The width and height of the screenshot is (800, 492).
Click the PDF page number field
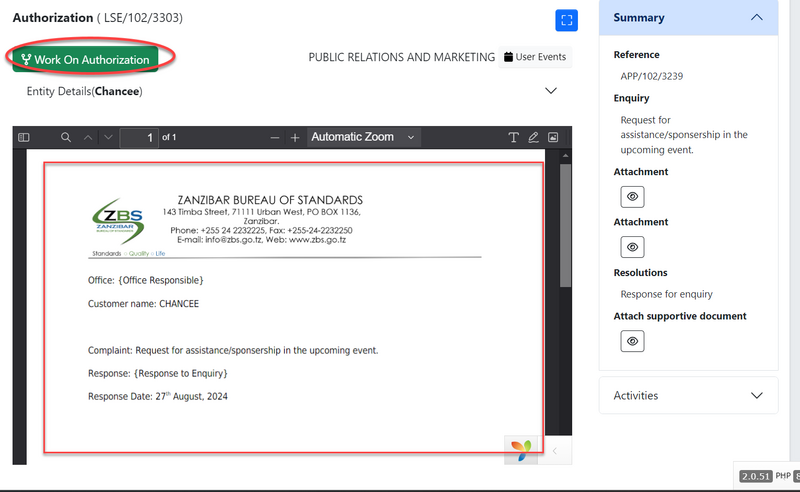coord(139,137)
